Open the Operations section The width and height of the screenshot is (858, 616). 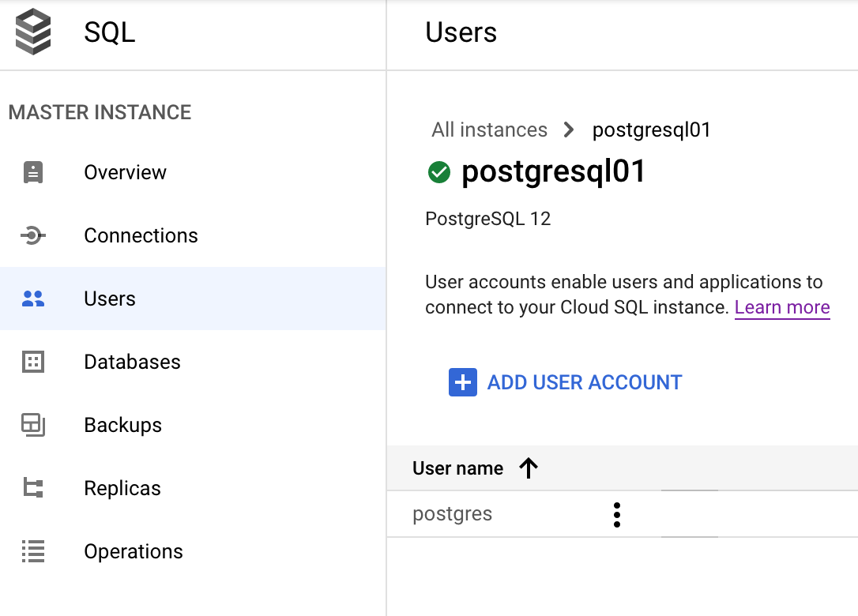tap(134, 551)
